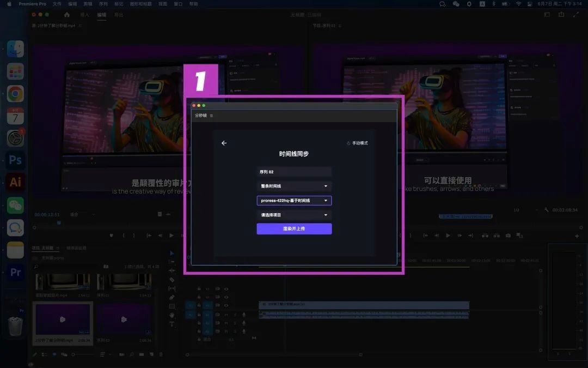Click the back arrow in the sync dialog
588x368 pixels.
pos(224,143)
